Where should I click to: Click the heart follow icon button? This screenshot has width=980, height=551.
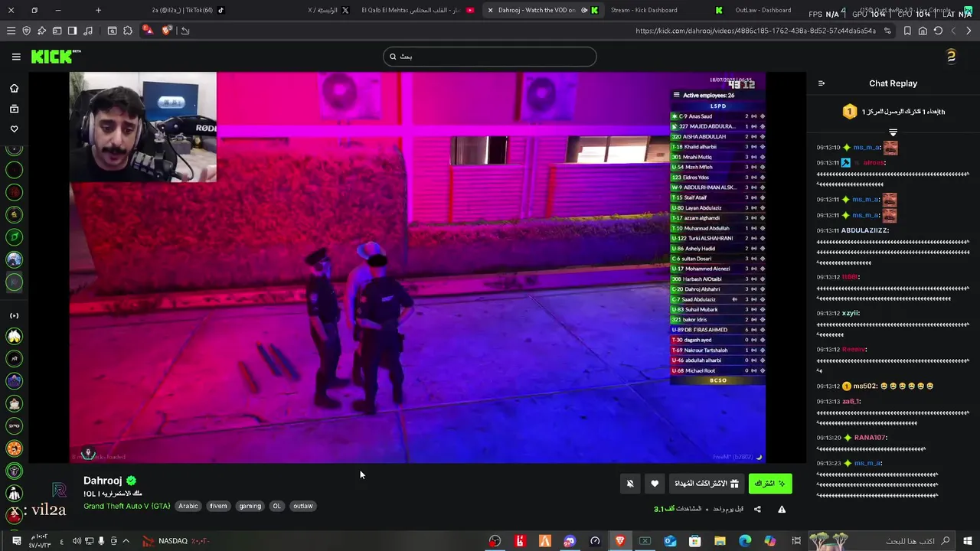coord(655,484)
